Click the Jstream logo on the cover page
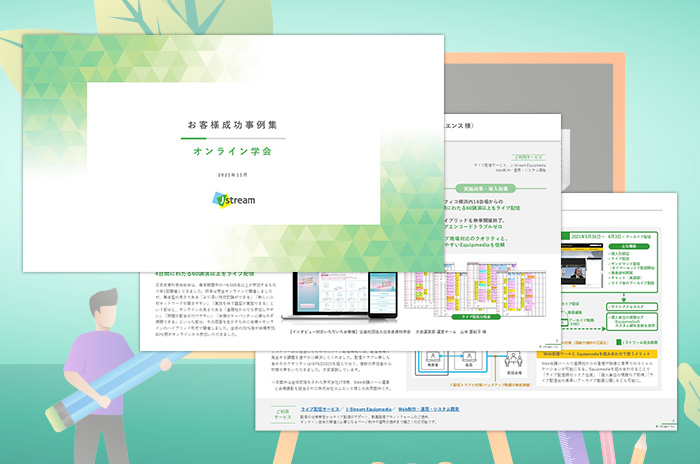The image size is (700, 464). (233, 200)
